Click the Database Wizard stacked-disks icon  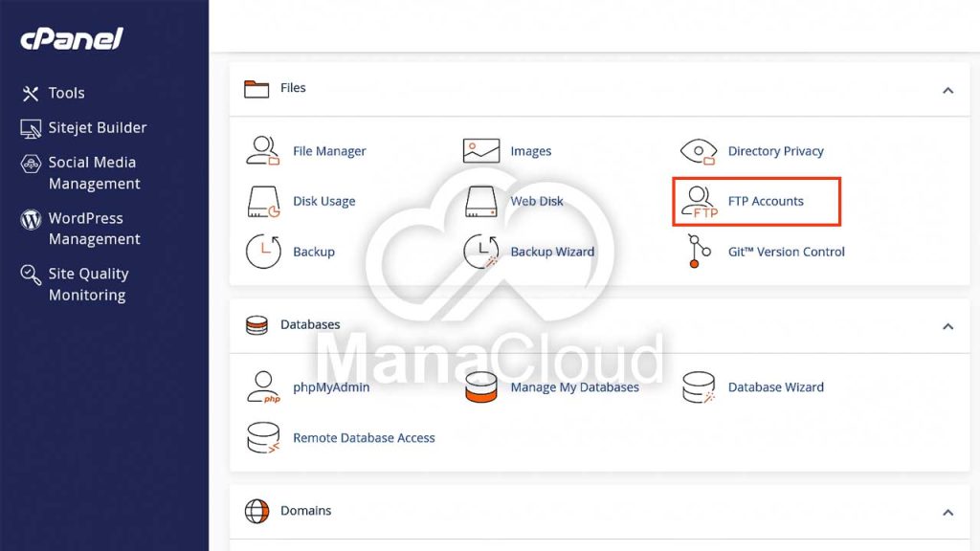point(698,386)
